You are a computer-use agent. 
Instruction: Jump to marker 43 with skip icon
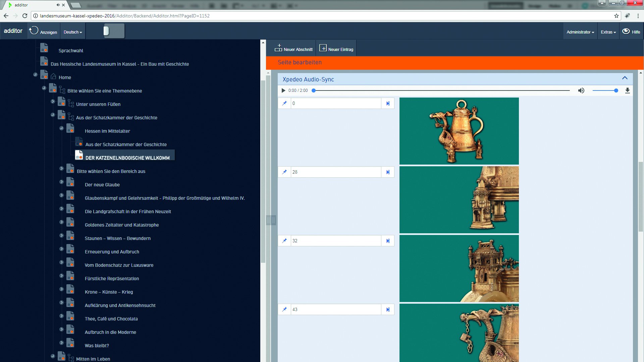[x=388, y=309]
